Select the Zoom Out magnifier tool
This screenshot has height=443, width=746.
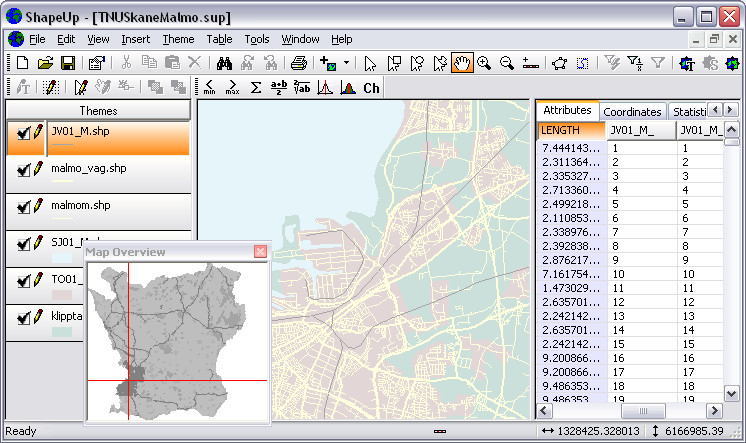(x=507, y=63)
